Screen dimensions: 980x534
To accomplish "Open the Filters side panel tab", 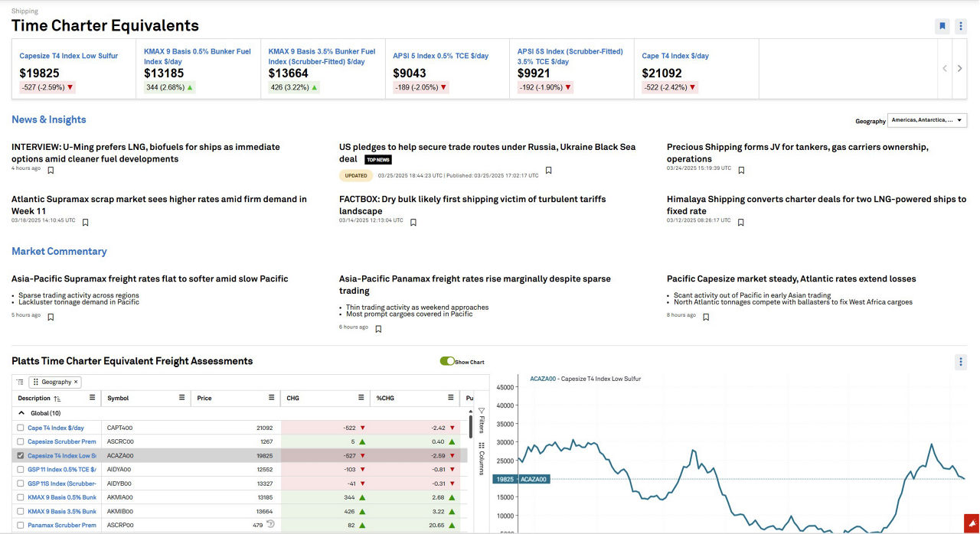I will 481,420.
